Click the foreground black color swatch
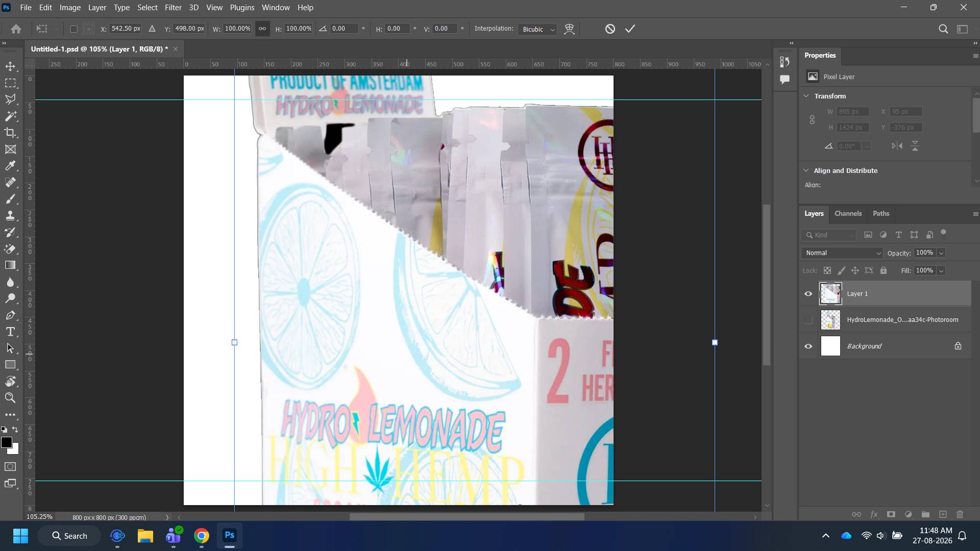 tap(7, 442)
